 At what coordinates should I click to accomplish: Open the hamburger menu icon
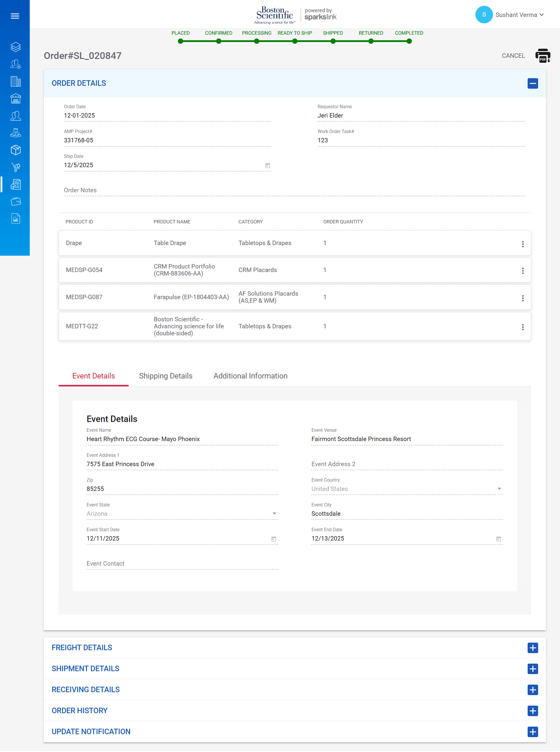[15, 16]
